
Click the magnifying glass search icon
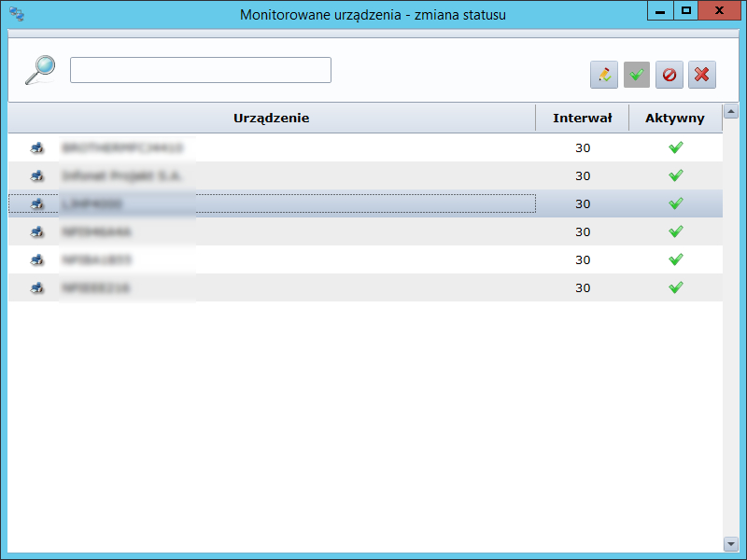tap(40, 70)
